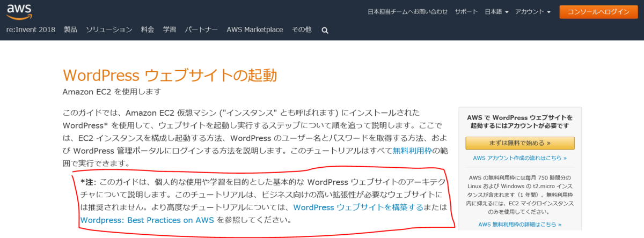Open the ソリューション menu
The image size is (644, 238).
[x=109, y=29]
